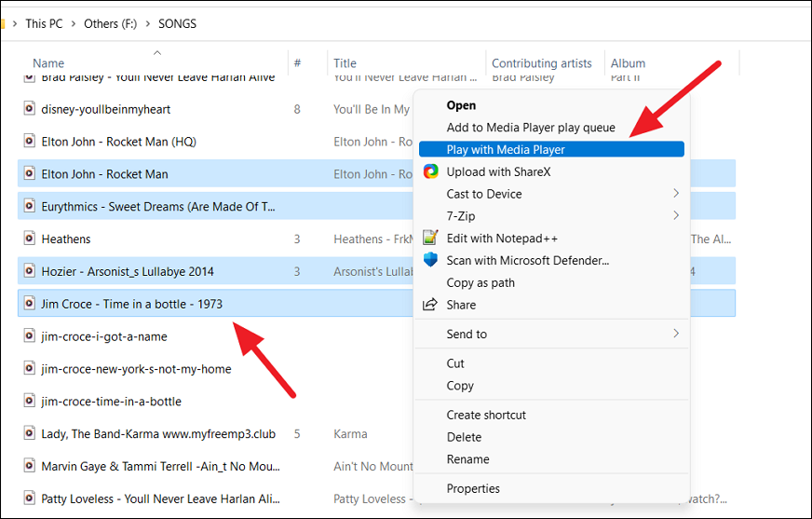Click the file icon of Eurythmics - Sweet Dreams

[30, 206]
